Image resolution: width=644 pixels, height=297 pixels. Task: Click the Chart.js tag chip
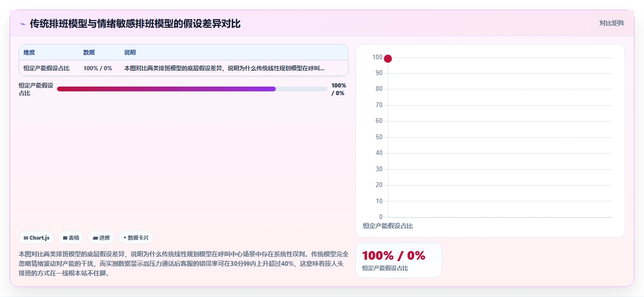point(36,238)
